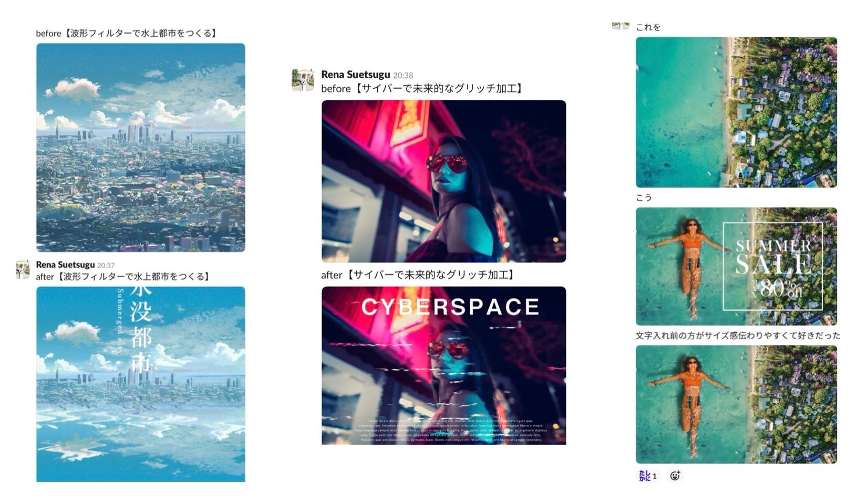Click the こう message text

coord(644,197)
